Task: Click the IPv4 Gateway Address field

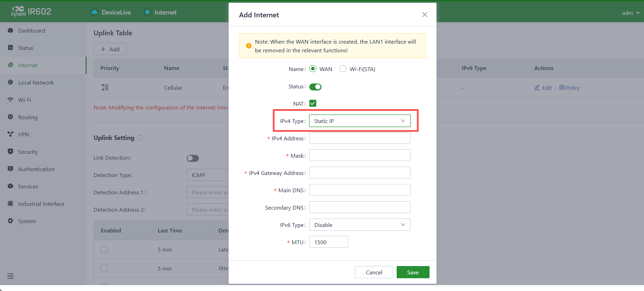Action: [360, 173]
